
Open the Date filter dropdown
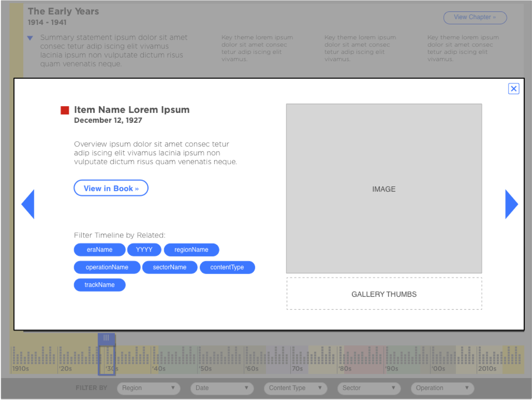pyautogui.click(x=222, y=388)
